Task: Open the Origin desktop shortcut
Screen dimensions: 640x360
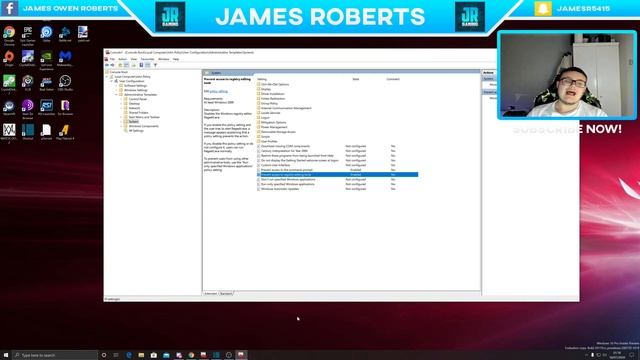Action: (9, 59)
